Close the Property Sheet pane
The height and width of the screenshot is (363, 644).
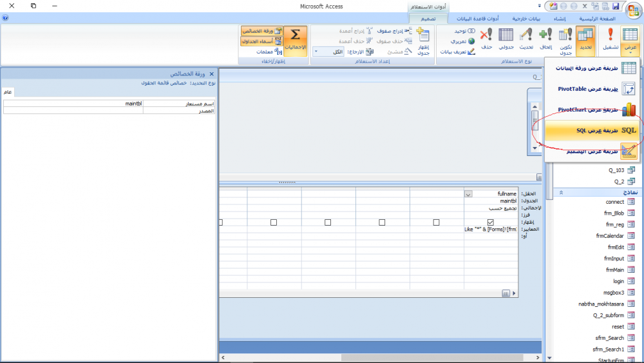coord(211,74)
